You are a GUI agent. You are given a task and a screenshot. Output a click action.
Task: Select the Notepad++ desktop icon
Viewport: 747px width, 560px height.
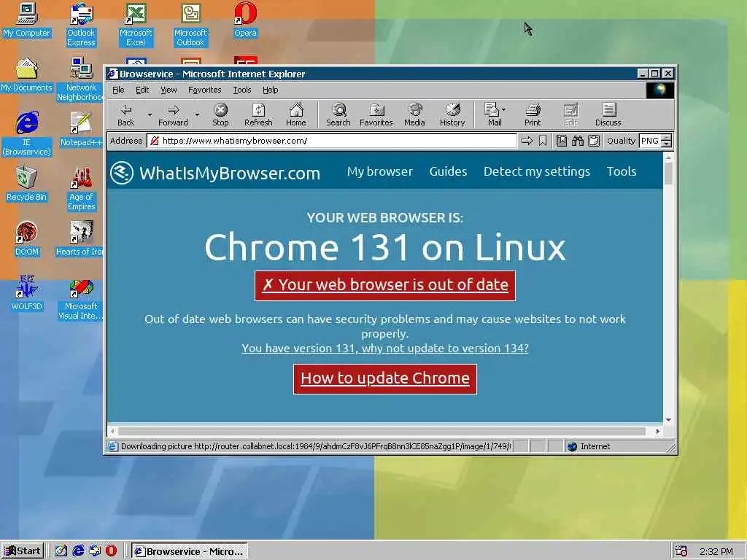[x=81, y=129]
